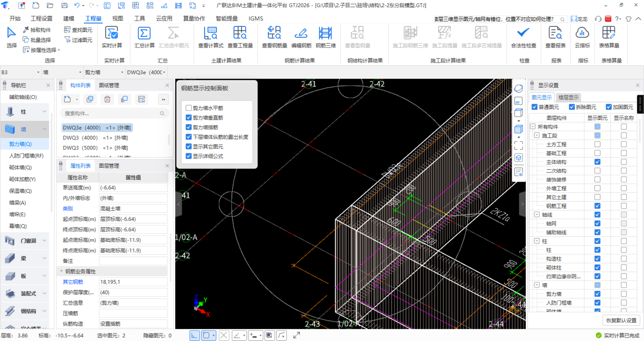The image size is (644, 341).
Task: Uncheck 拆除图元 checkbox
Action: pyautogui.click(x=572, y=107)
